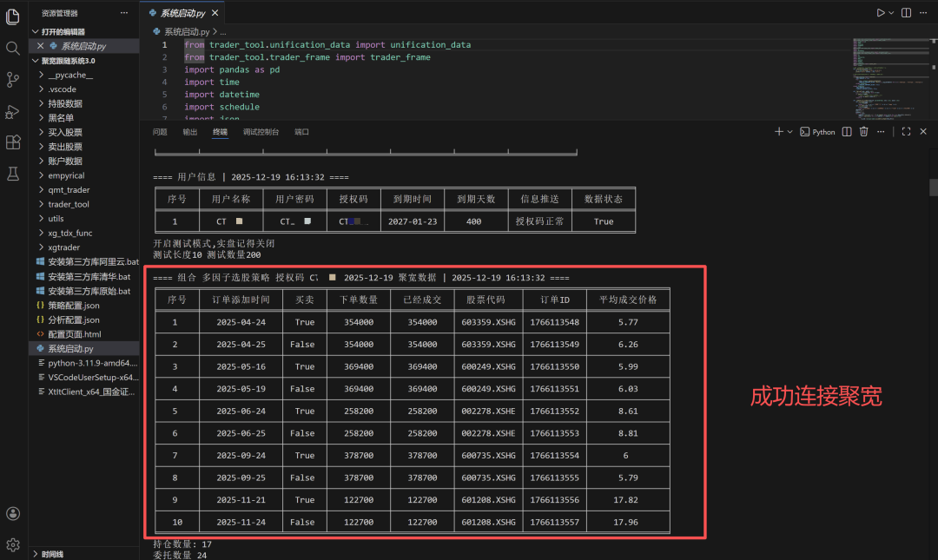Click the Accounts icon in activity bar
The image size is (938, 560).
[13, 513]
